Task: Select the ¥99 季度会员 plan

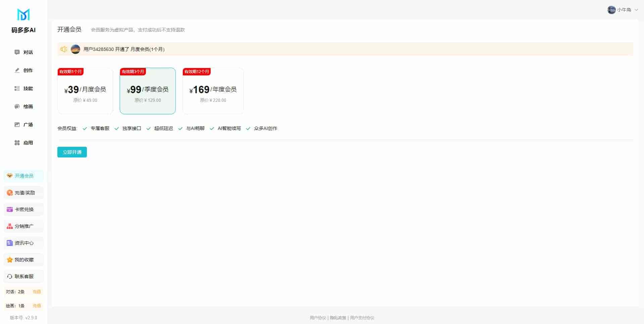Action: 148,91
